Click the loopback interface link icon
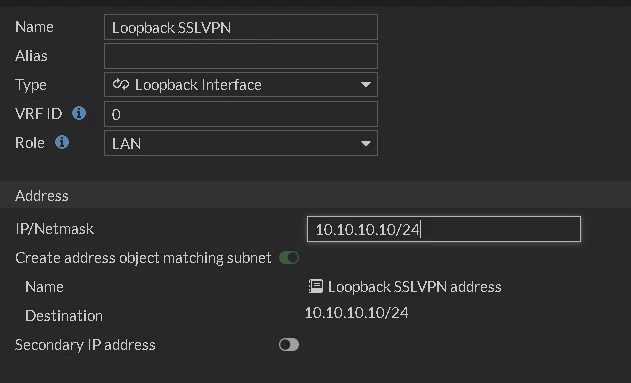 point(121,84)
